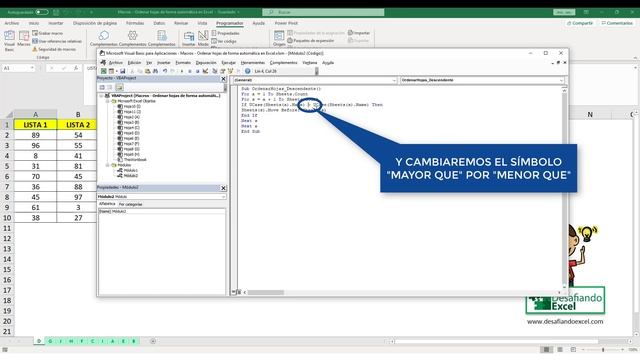Click the Project Explorer toolbar icon
Viewport: 640px width, 360px height.
(x=215, y=71)
